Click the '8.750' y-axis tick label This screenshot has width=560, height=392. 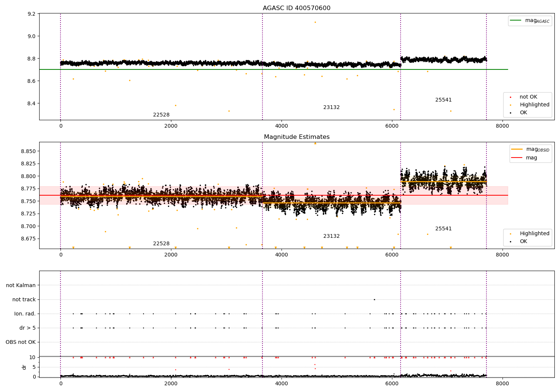pyautogui.click(x=29, y=202)
